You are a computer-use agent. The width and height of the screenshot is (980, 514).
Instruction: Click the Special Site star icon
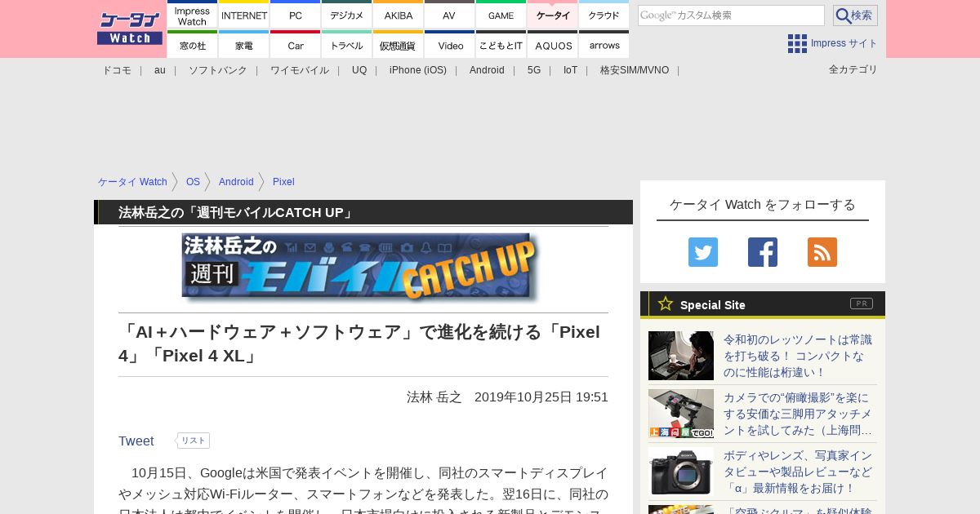pos(666,304)
